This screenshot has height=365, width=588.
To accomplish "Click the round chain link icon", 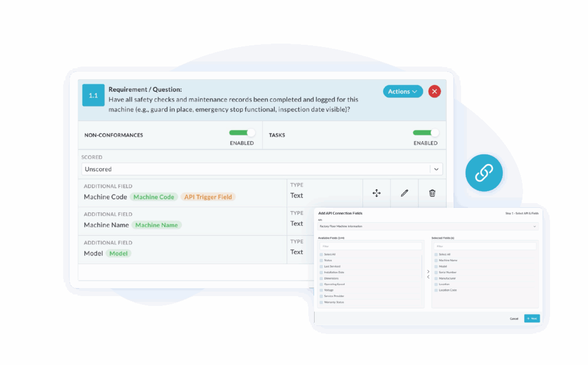I will pyautogui.click(x=484, y=172).
